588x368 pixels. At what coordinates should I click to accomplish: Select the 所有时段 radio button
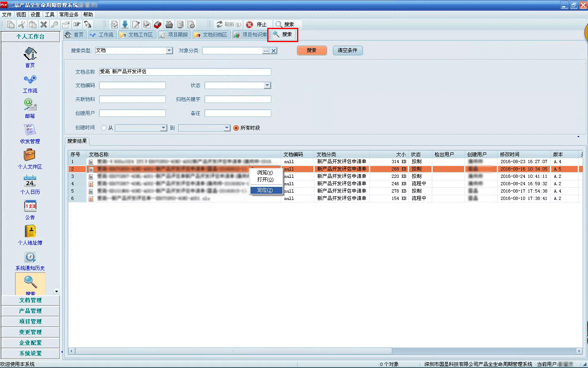coord(236,128)
